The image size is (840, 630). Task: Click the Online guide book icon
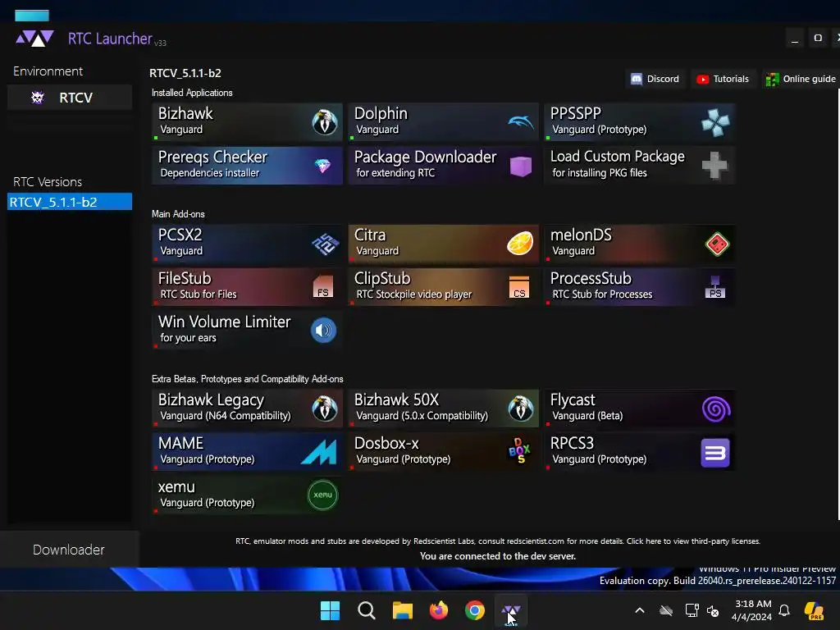[772, 80]
